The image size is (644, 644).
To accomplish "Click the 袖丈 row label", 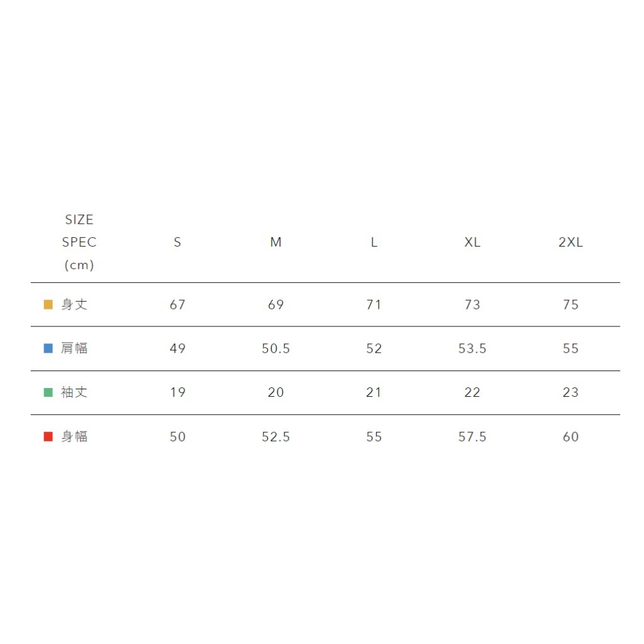I will click(x=74, y=392).
